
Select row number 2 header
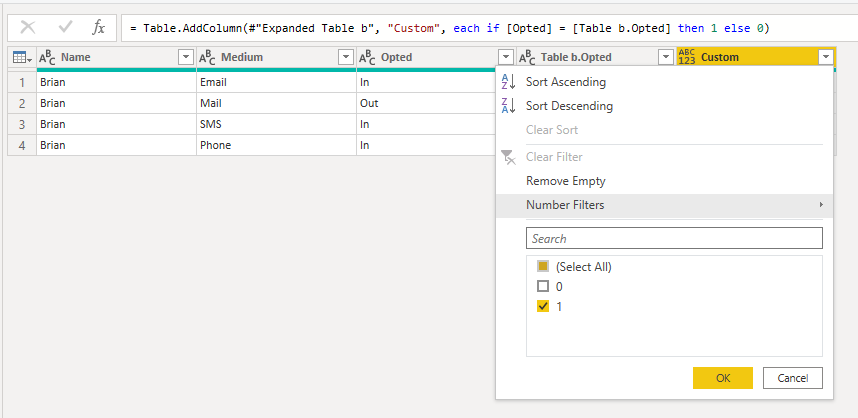pyautogui.click(x=22, y=103)
